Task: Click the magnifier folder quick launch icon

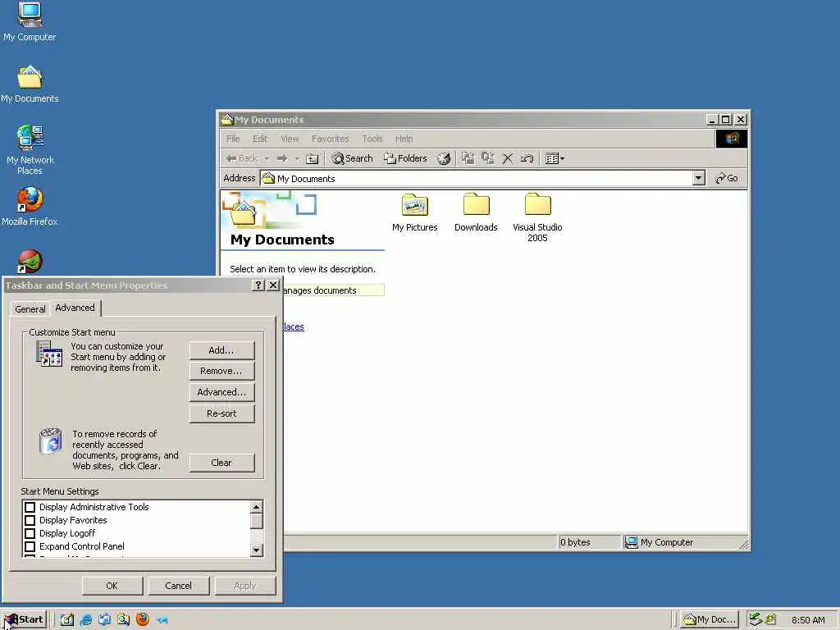Action: coord(124,620)
